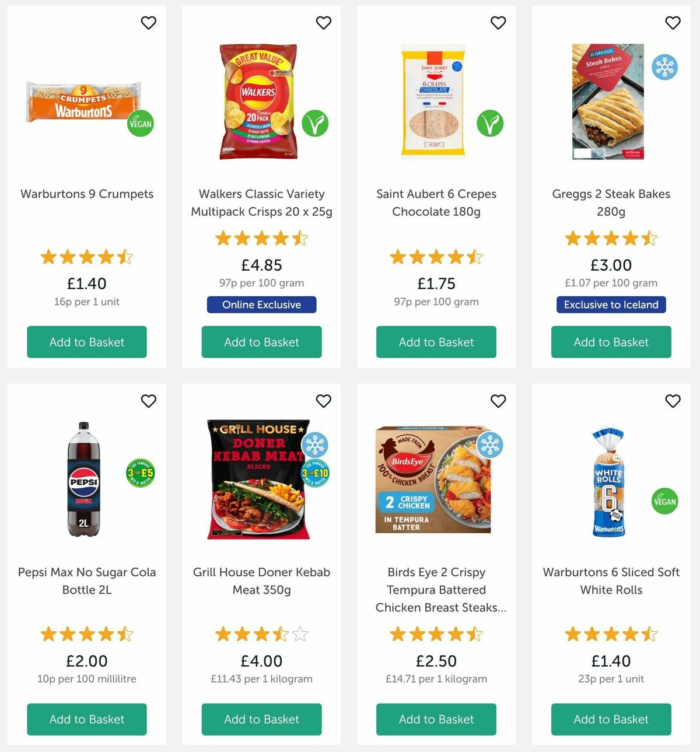700x752 pixels.
Task: Click the Vegan badge on Warburtons White Rolls
Action: pos(664,501)
